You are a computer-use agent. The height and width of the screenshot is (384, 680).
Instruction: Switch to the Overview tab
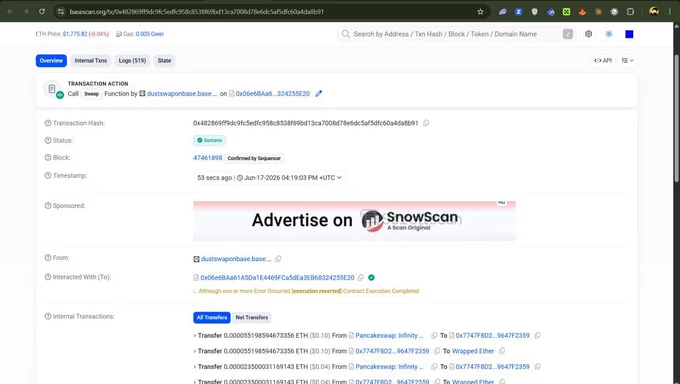(51, 61)
